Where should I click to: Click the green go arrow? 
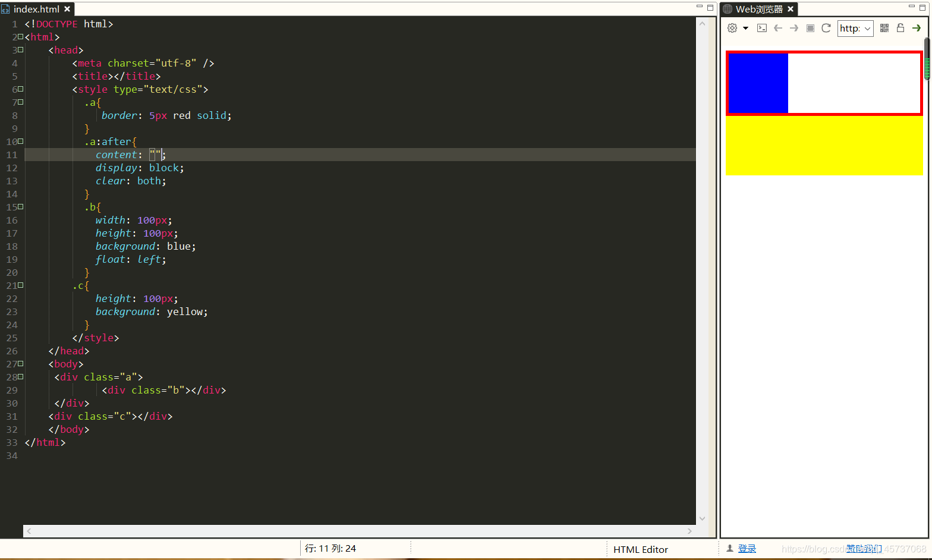917,28
